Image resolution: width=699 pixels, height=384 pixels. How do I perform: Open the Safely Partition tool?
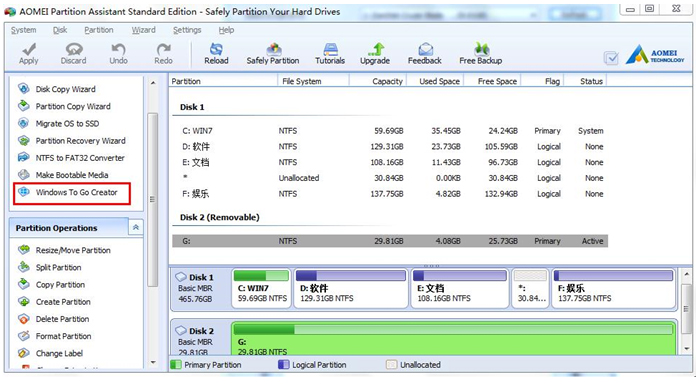(273, 54)
